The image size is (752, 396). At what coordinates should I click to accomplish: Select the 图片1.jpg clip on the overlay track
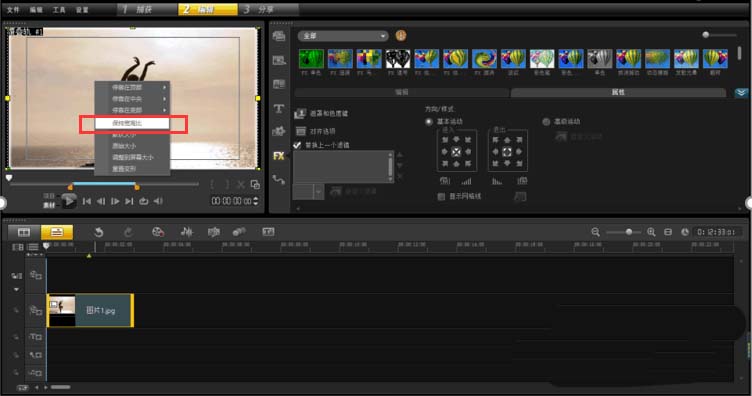tap(90, 311)
